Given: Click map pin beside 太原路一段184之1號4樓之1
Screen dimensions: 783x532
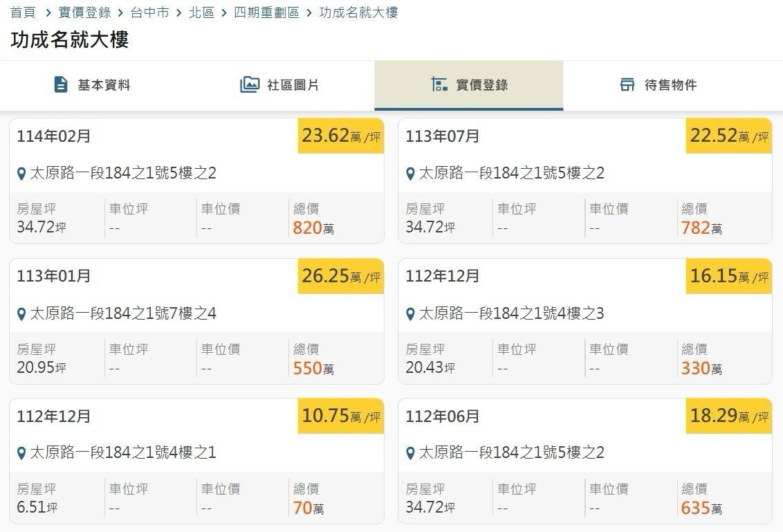Looking at the screenshot, I should pyautogui.click(x=21, y=453).
